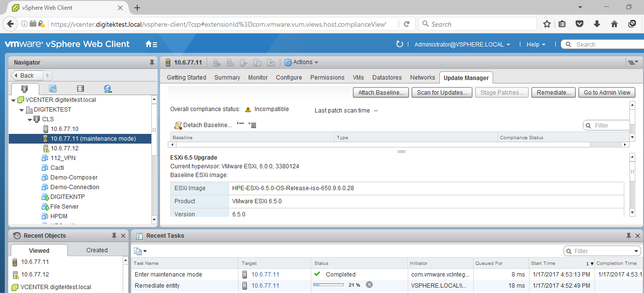Select the File Server virtual machine
Image resolution: width=644 pixels, height=293 pixels.
(x=64, y=207)
